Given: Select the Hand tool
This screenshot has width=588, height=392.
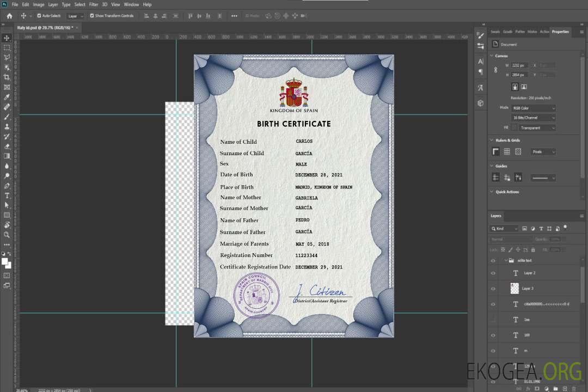Looking at the screenshot, I should click(x=7, y=225).
